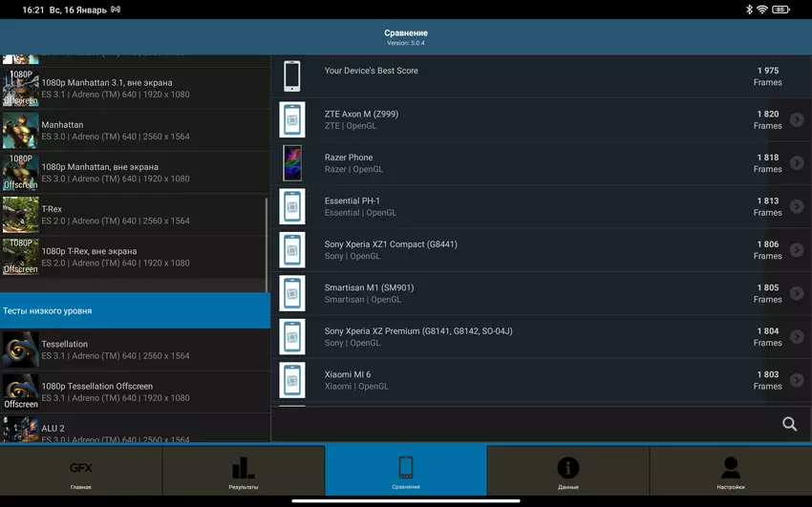This screenshot has width=812, height=507.
Task: Expand Essential PH-1 details arrow
Action: (x=797, y=206)
